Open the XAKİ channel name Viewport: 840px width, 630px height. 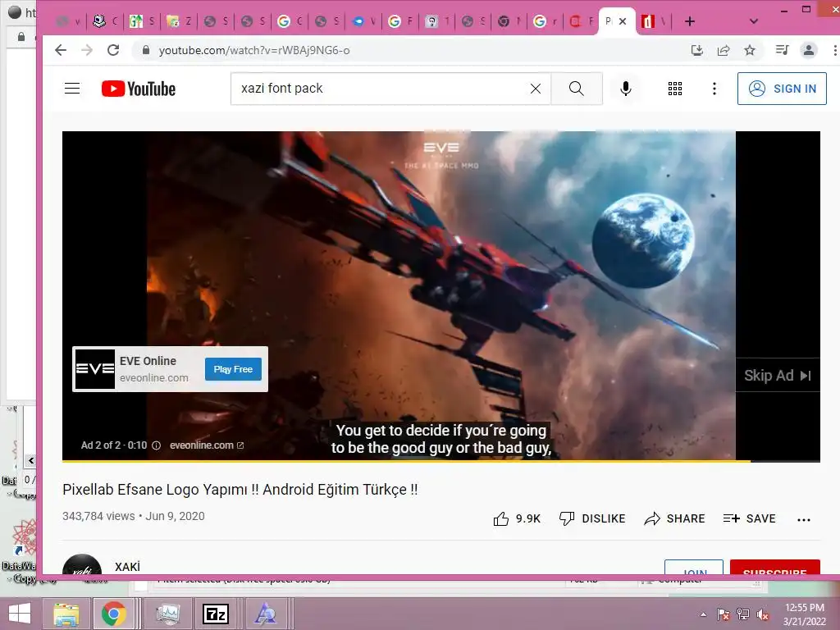tap(127, 567)
